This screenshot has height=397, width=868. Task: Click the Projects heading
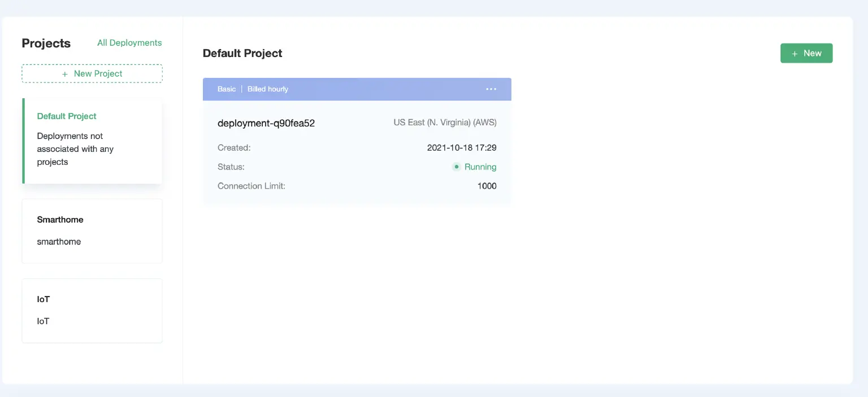pyautogui.click(x=46, y=43)
